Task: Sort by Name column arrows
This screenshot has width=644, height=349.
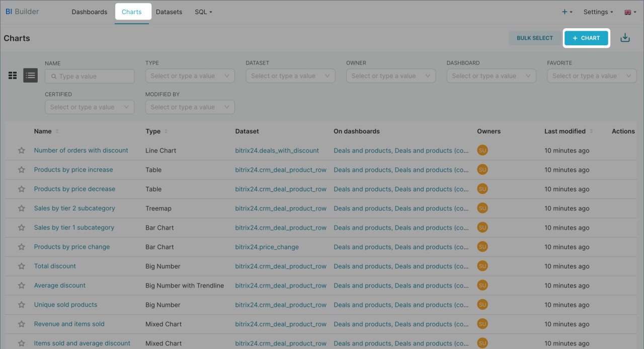Action: (57, 131)
